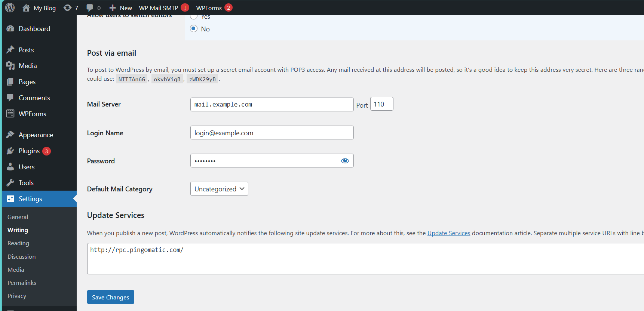Open the comments bubble in admin bar
This screenshot has width=644, height=311.
[x=90, y=7]
